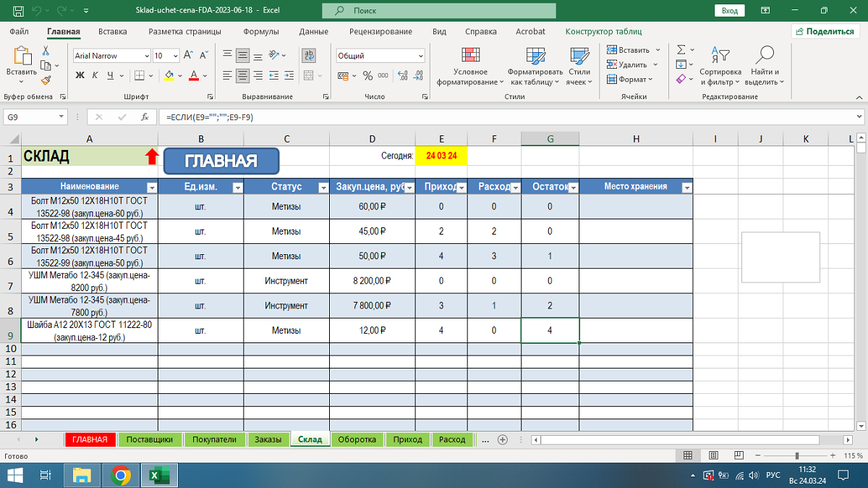Increase font size with the larger A icon
This screenshot has width=868, height=488.
(188, 56)
